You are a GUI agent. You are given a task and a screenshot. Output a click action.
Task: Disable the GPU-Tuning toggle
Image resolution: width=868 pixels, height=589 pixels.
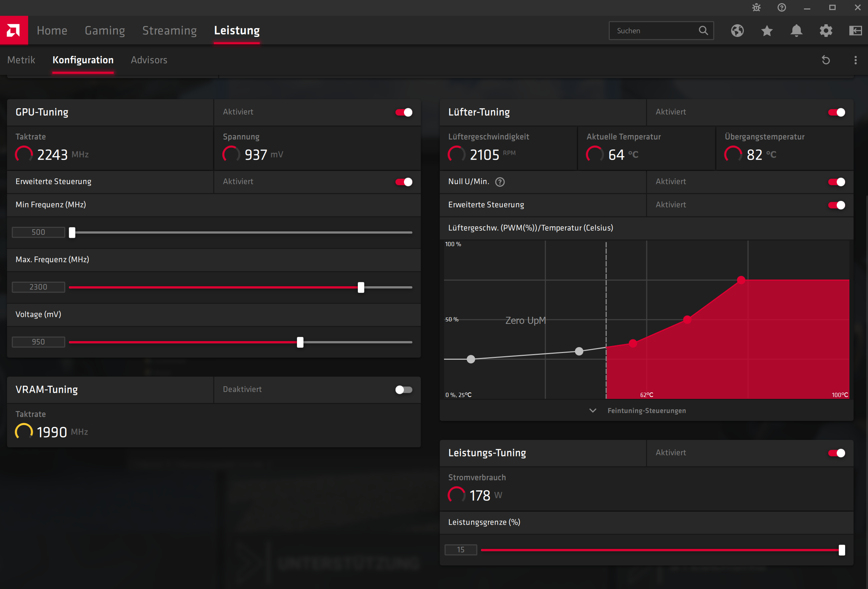pos(404,113)
